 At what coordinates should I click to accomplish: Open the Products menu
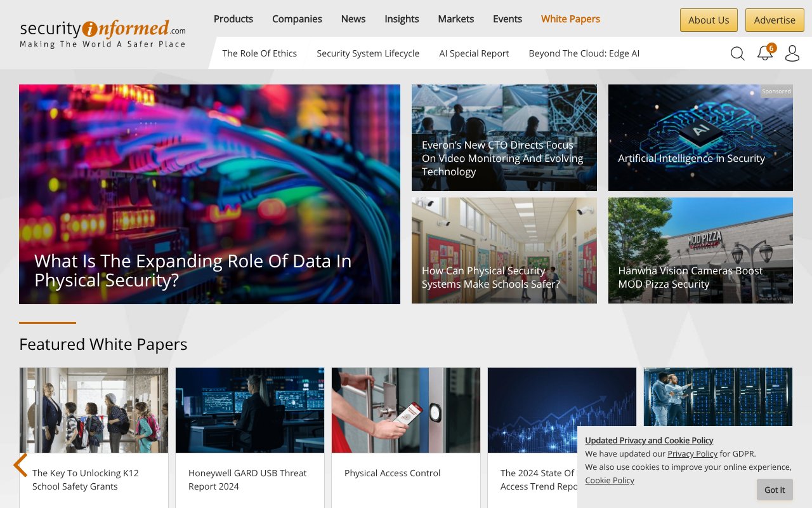(233, 19)
